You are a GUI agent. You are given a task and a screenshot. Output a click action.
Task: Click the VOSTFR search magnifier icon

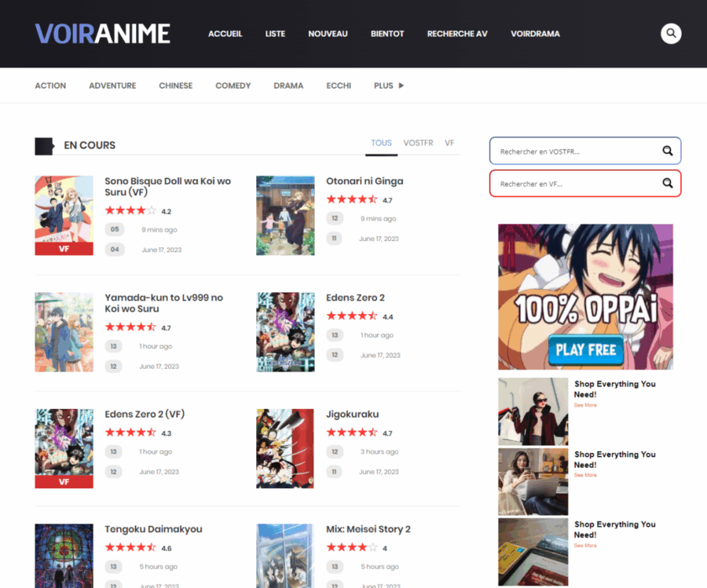pos(667,151)
